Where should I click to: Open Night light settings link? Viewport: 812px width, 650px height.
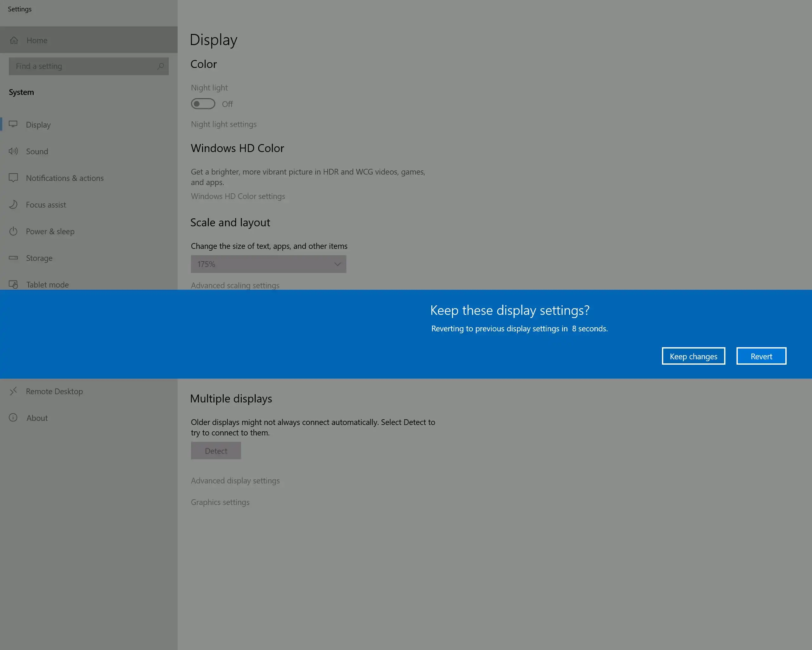[x=224, y=124]
